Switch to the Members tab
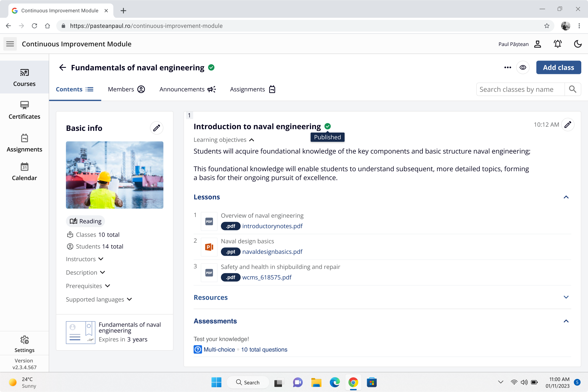The height and width of the screenshot is (392, 588). click(x=126, y=89)
